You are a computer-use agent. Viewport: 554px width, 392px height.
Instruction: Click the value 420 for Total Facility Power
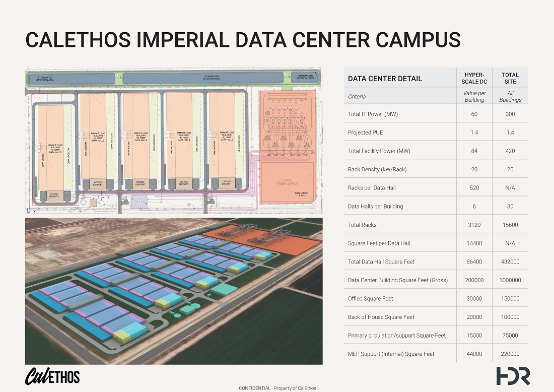[x=510, y=151]
